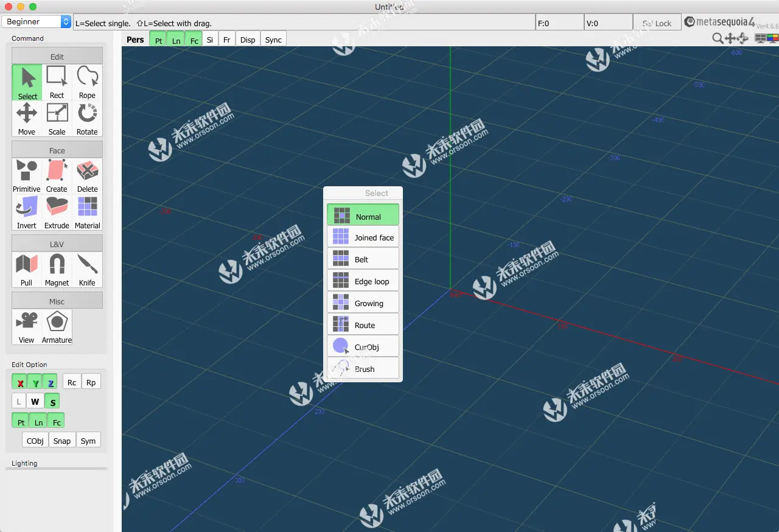Toggle Pt display in viewport toolbar
The width and height of the screenshot is (779, 532).
[158, 40]
